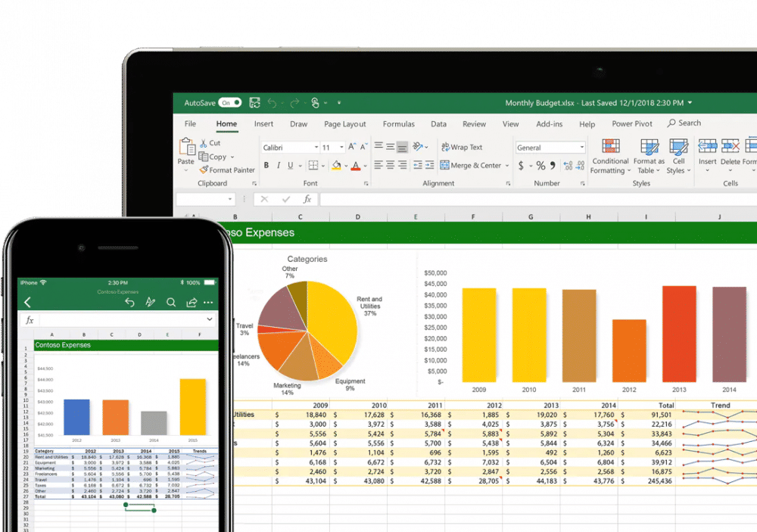Open the Conditional Formatting menu
The width and height of the screenshot is (757, 532).
pyautogui.click(x=610, y=156)
